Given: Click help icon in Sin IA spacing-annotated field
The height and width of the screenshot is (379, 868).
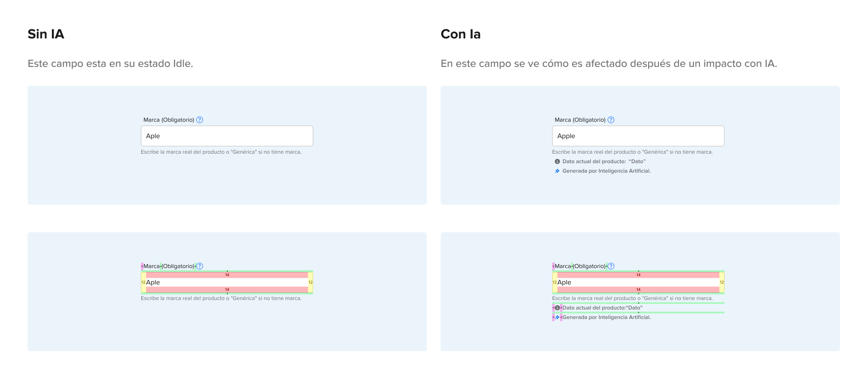Looking at the screenshot, I should pos(200,266).
